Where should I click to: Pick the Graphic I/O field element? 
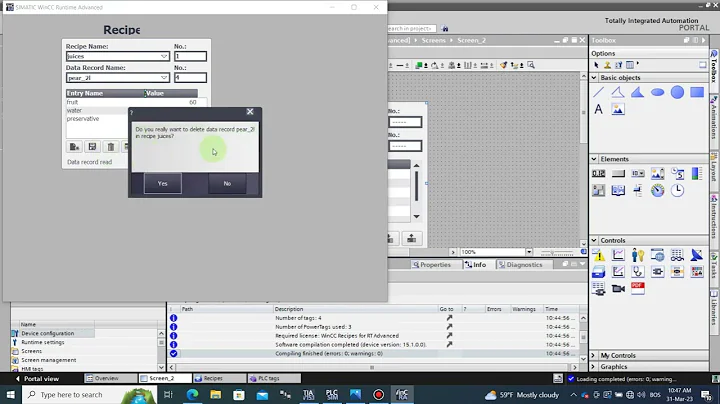tap(658, 174)
